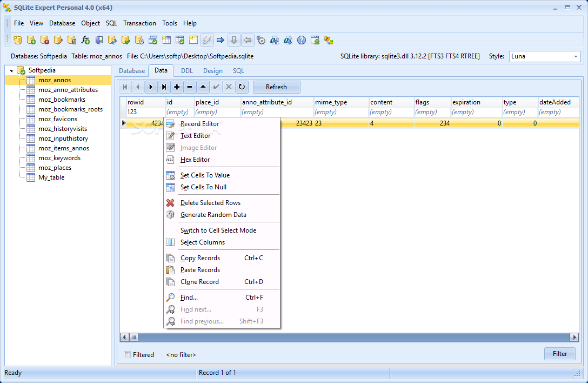Screen dimensions: 588x383
Task: Click the mime_type column header
Action: point(341,102)
